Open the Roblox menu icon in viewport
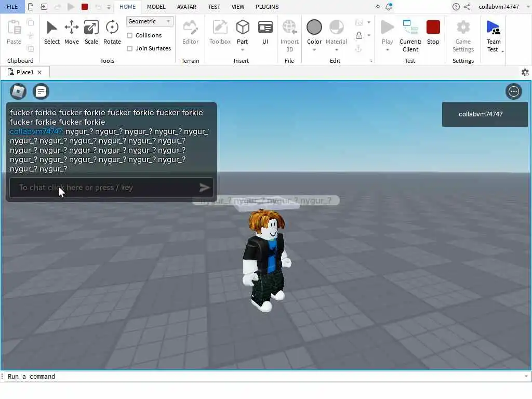Viewport: 532px width, 399px height. (18, 91)
